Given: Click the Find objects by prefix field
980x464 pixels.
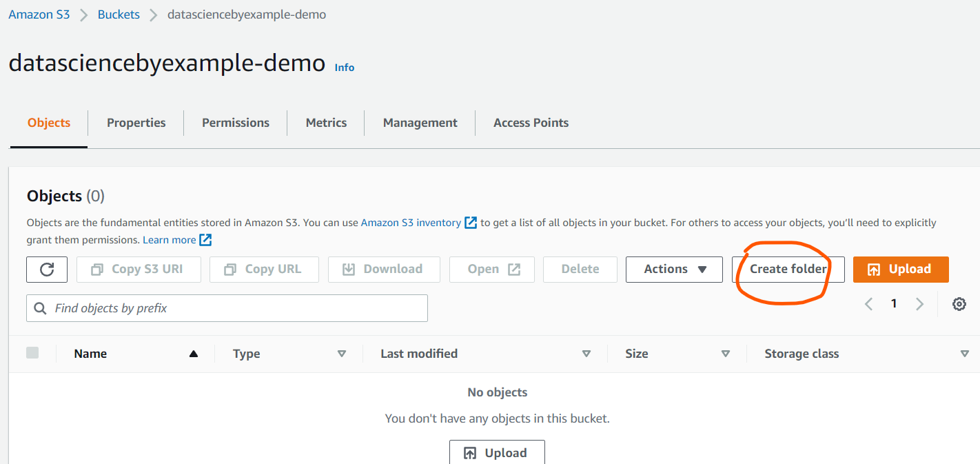Looking at the screenshot, I should (227, 308).
